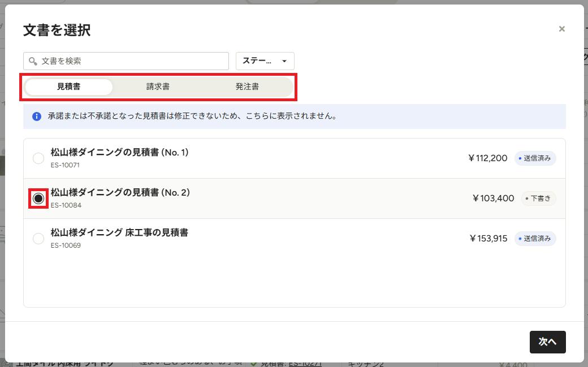Close the 文書を選択 dialog with X icon
Viewport: 588px width, 367px height.
[561, 29]
